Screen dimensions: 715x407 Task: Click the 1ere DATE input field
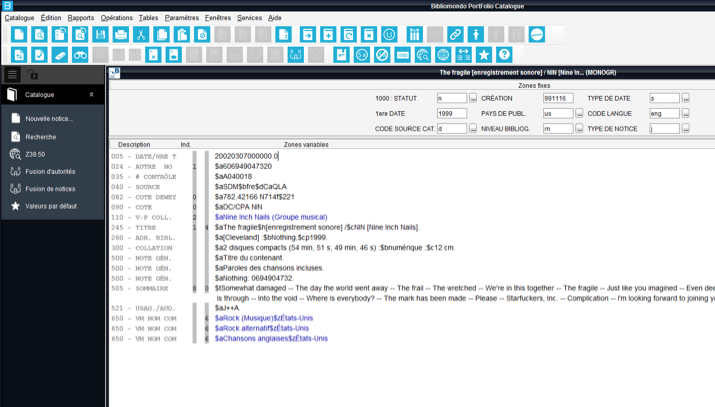click(451, 113)
